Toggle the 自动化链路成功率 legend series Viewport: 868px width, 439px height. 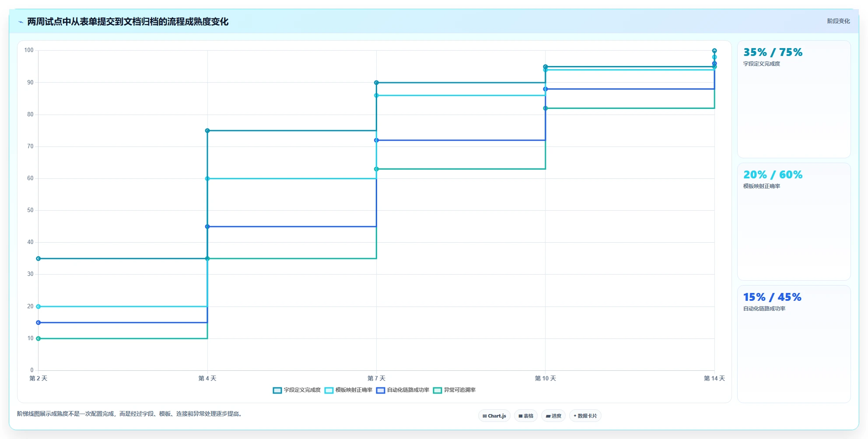(402, 390)
